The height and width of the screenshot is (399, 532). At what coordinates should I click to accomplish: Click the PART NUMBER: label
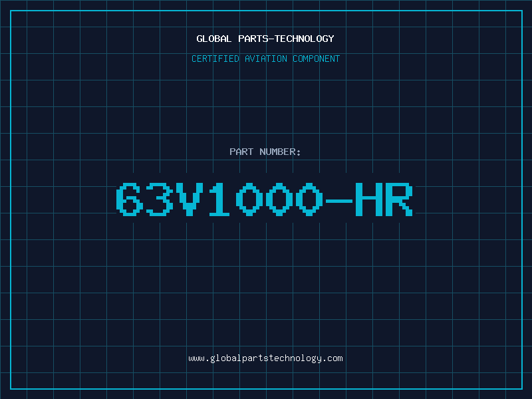pyautogui.click(x=265, y=152)
